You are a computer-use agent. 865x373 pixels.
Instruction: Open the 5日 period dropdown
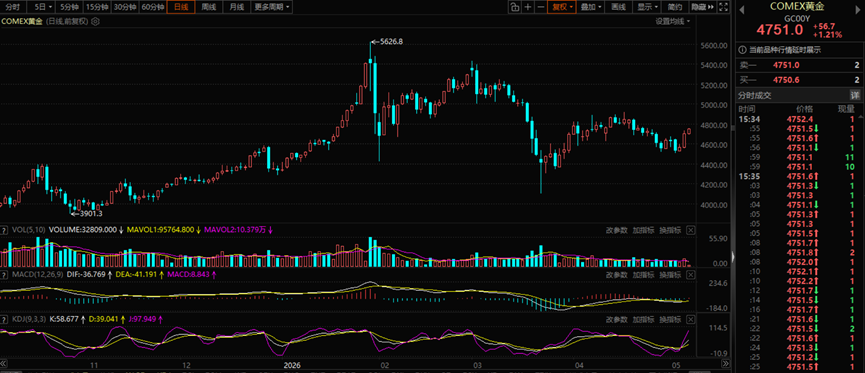pyautogui.click(x=42, y=7)
